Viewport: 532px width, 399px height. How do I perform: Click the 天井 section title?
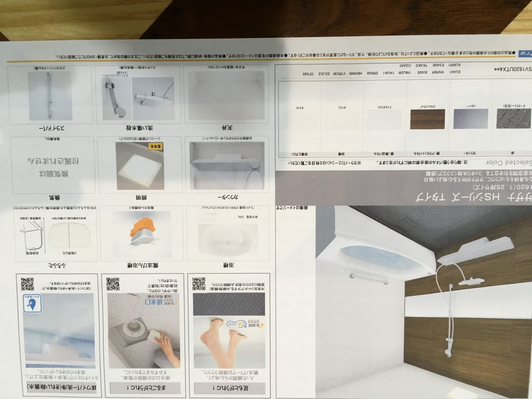(x=227, y=128)
